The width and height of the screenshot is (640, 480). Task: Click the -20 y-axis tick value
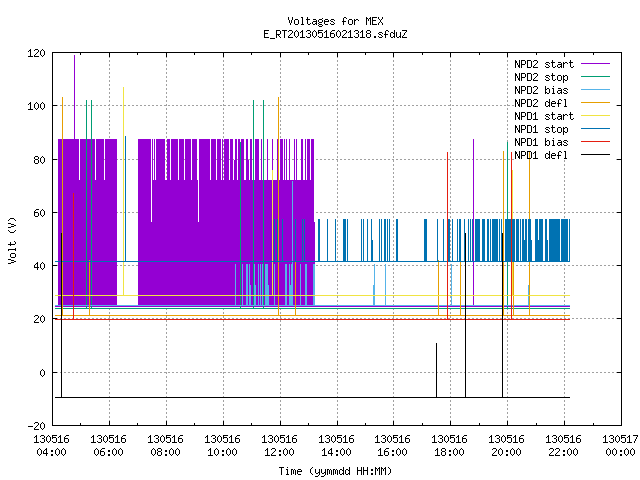pyautogui.click(x=36, y=426)
